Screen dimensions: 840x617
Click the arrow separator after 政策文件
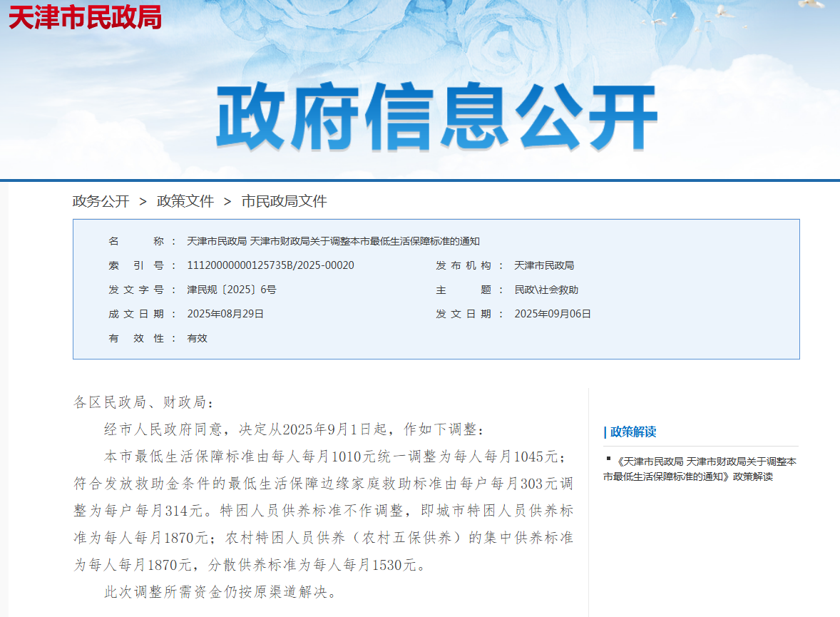[x=227, y=202]
